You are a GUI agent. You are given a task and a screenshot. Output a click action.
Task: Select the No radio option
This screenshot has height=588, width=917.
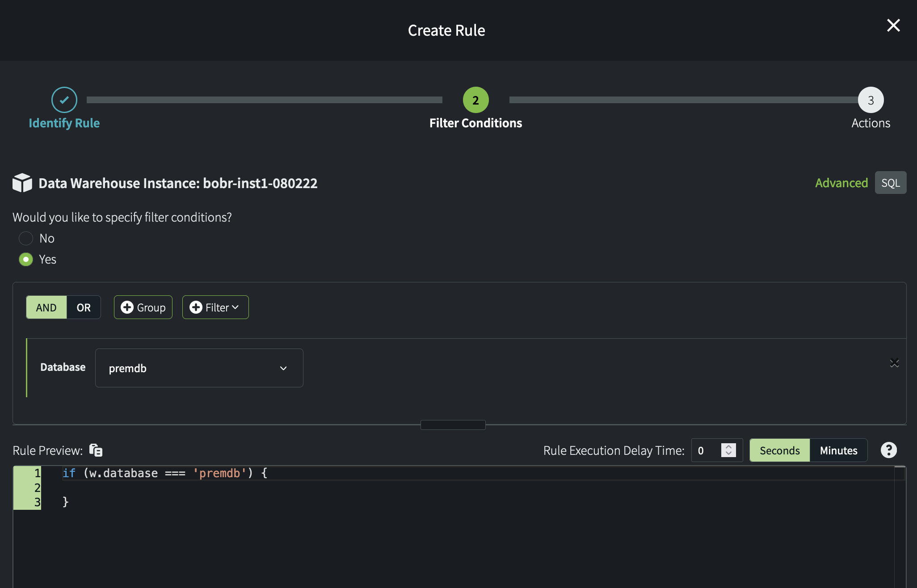click(x=26, y=238)
